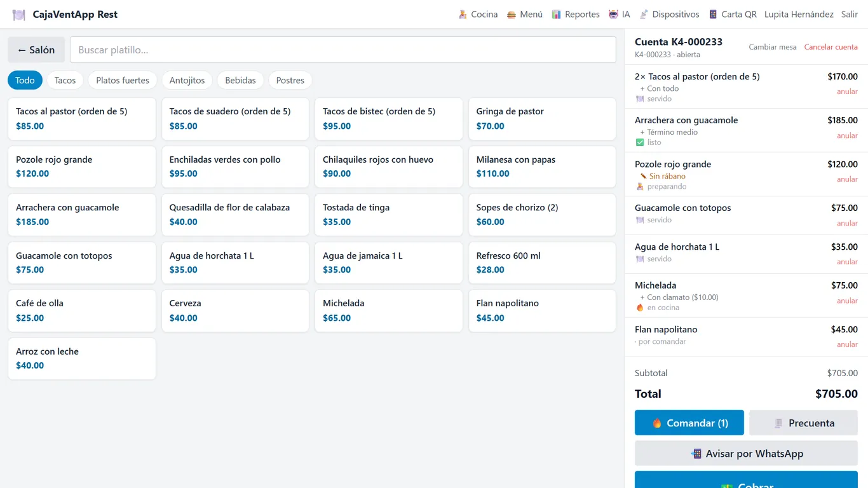Void the account's Flan napolitano line

847,344
